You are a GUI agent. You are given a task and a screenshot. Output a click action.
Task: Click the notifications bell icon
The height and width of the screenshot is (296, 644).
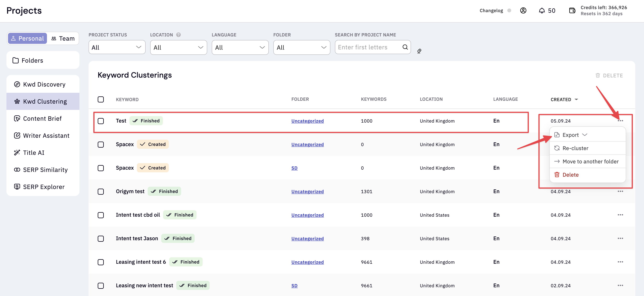pyautogui.click(x=542, y=10)
